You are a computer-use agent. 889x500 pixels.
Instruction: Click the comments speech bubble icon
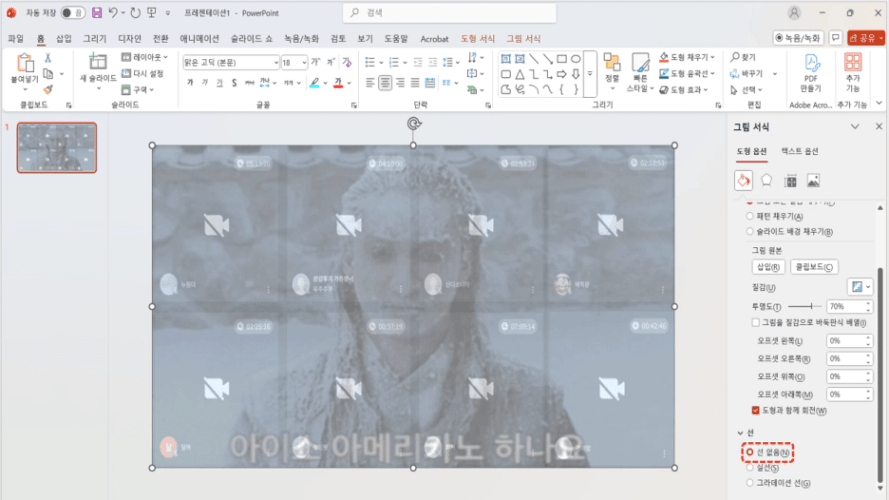pyautogui.click(x=836, y=37)
